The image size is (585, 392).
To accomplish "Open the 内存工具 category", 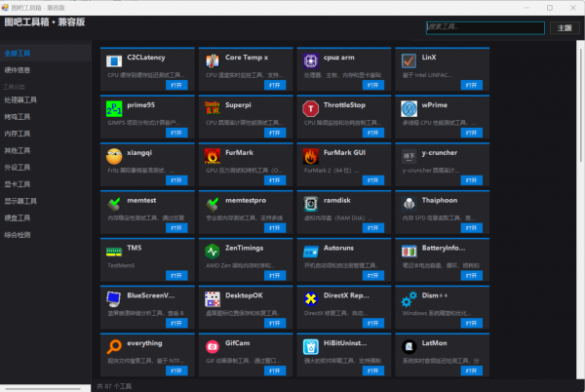I will click(x=46, y=134).
